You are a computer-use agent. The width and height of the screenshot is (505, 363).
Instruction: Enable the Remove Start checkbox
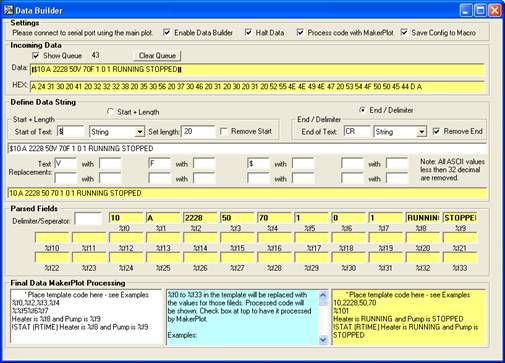click(224, 131)
